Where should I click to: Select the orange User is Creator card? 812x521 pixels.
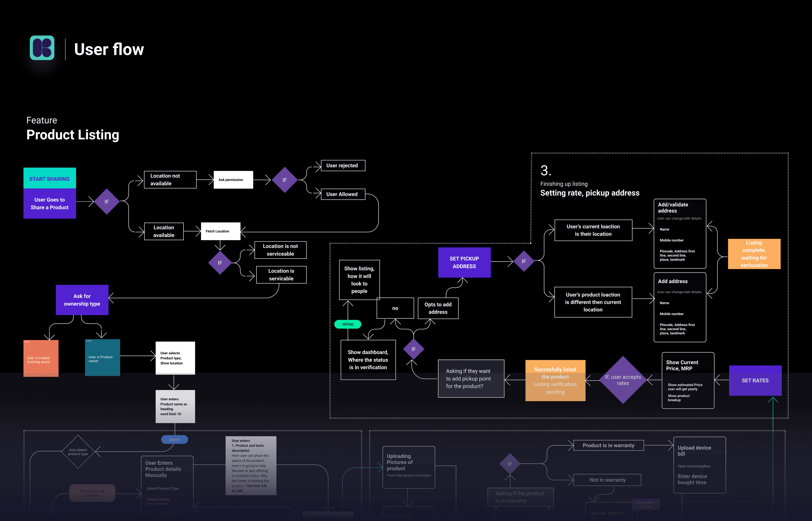coord(41,359)
